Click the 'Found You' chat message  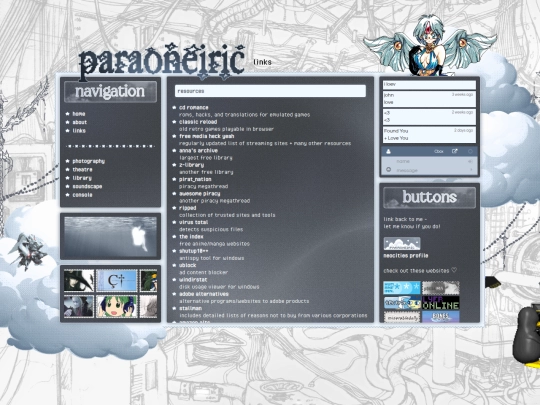click(x=429, y=135)
